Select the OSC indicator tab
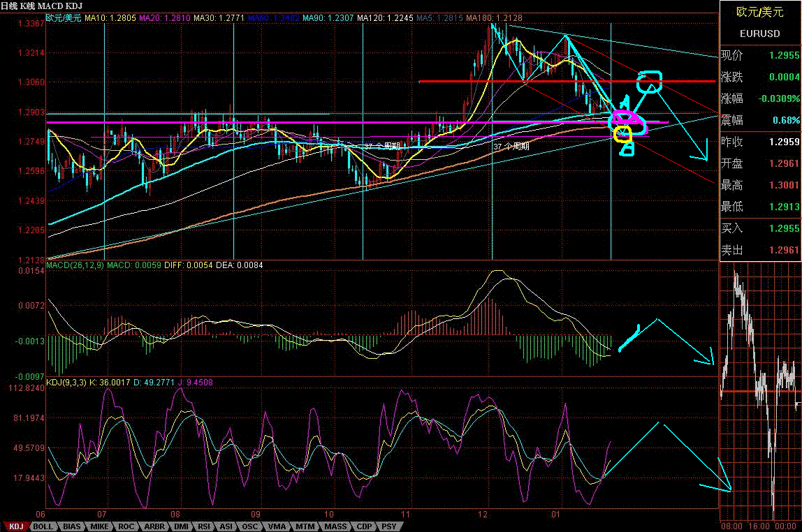 (249, 526)
